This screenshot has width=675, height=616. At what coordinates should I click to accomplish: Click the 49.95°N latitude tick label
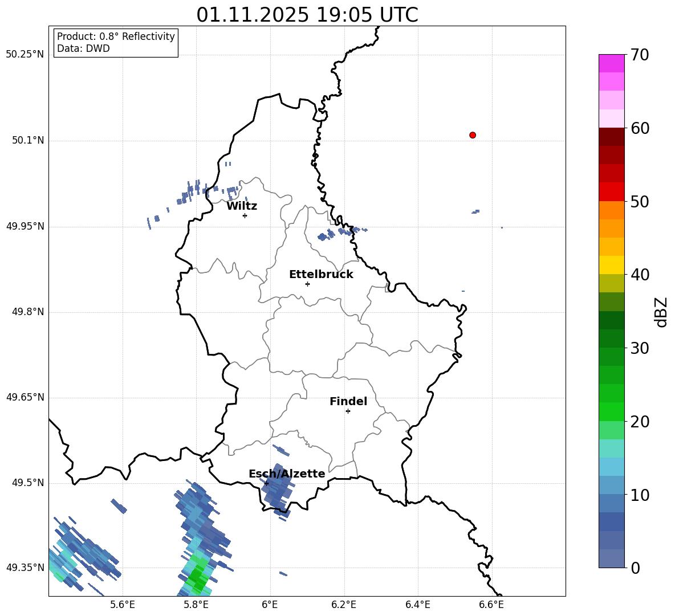25,226
